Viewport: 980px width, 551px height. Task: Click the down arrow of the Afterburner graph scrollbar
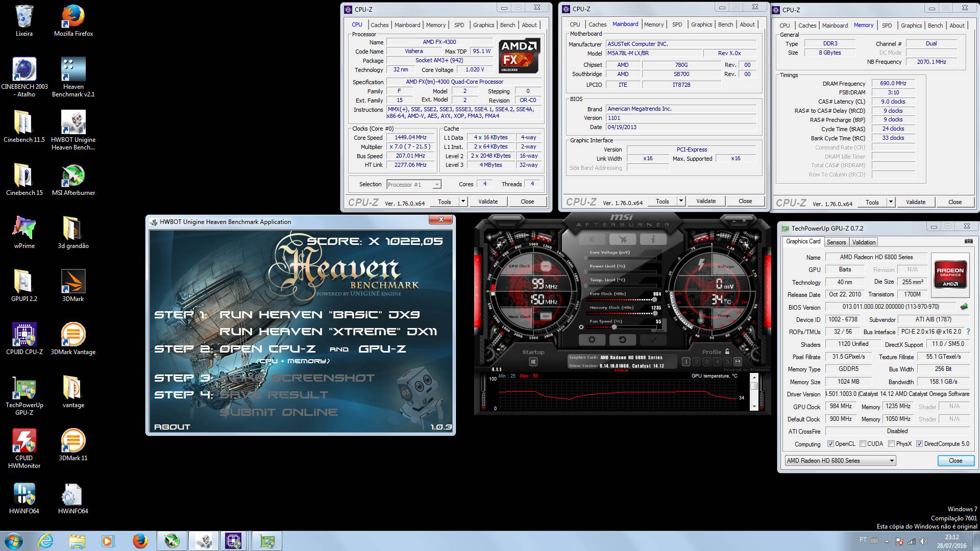754,406
